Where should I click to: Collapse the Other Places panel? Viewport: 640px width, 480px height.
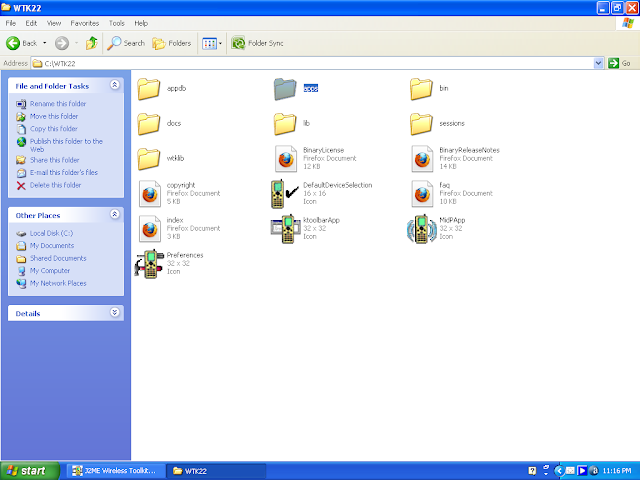115,214
